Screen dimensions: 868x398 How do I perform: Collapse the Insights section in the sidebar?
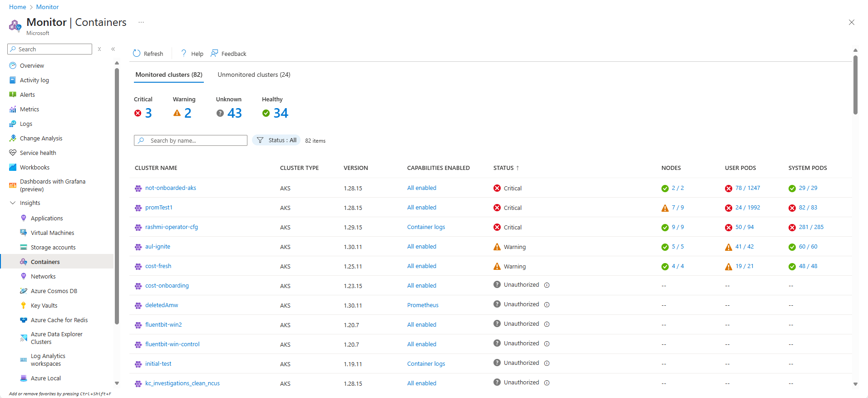(x=13, y=203)
